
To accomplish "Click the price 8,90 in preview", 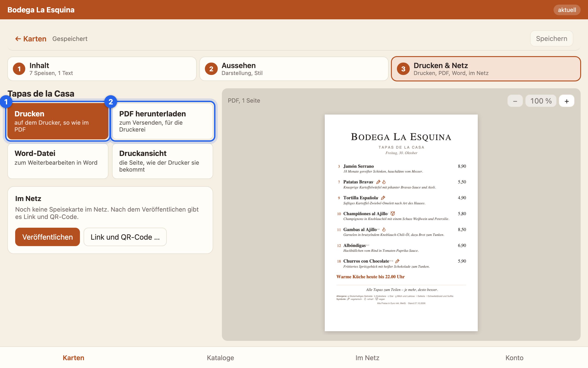I will [x=462, y=166].
